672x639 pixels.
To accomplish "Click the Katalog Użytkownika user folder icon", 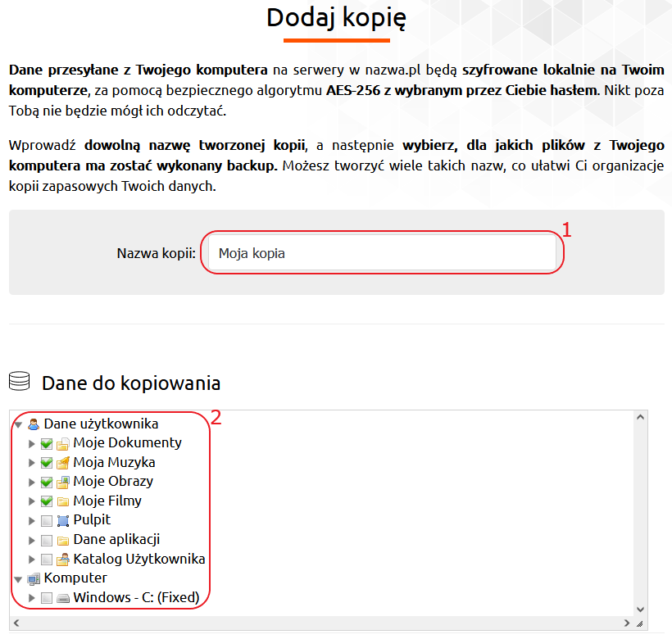I will [x=63, y=559].
